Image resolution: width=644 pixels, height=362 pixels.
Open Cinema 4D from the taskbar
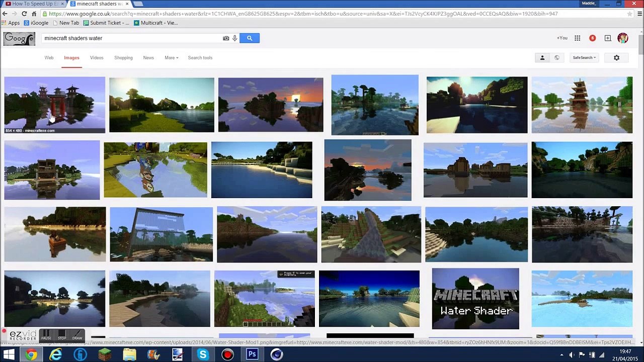click(x=277, y=355)
